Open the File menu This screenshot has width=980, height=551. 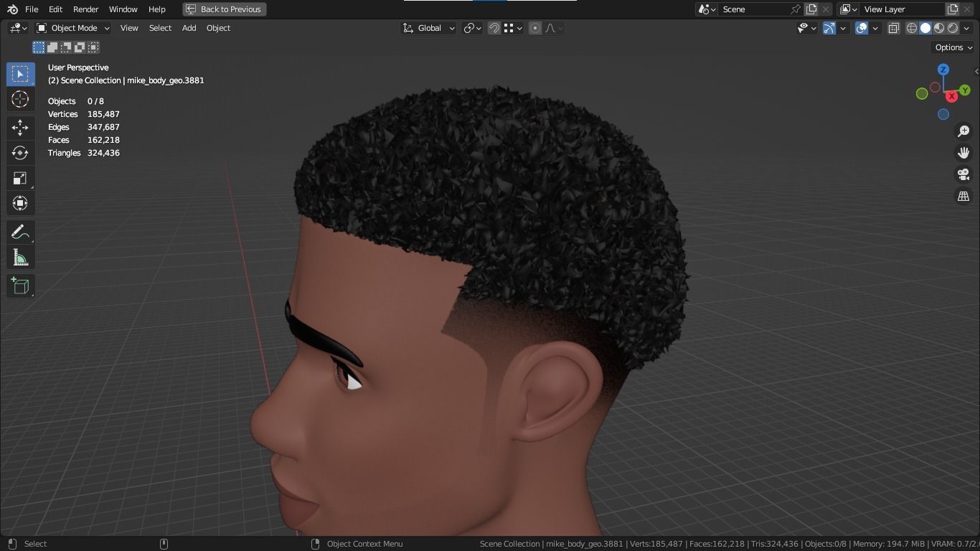pyautogui.click(x=32, y=9)
